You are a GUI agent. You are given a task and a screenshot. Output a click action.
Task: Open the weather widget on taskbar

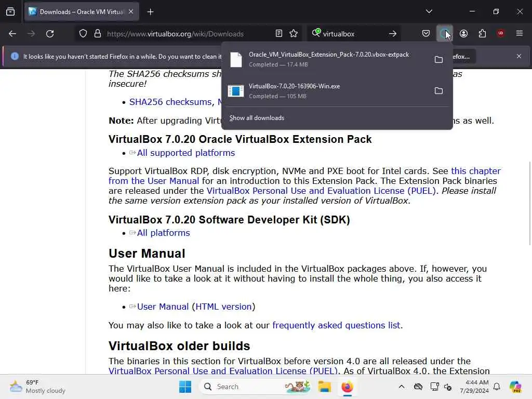[x=37, y=387]
